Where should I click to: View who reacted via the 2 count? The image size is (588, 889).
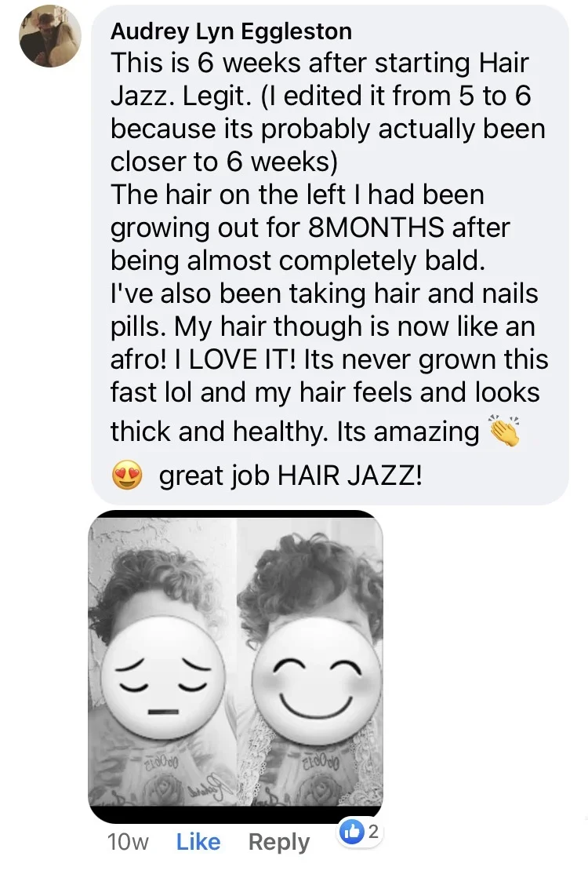(x=372, y=833)
